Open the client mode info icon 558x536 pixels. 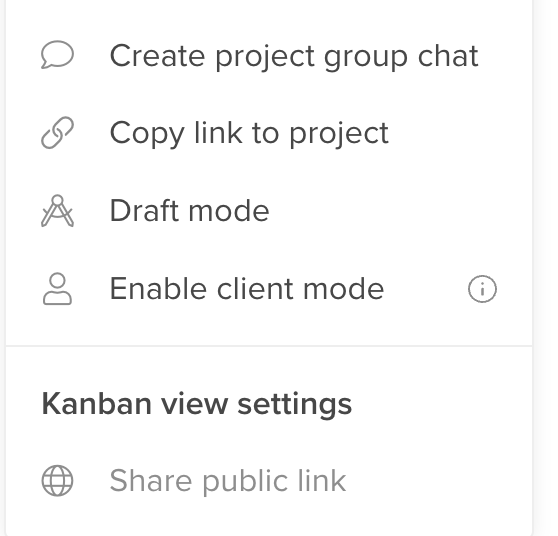(482, 289)
